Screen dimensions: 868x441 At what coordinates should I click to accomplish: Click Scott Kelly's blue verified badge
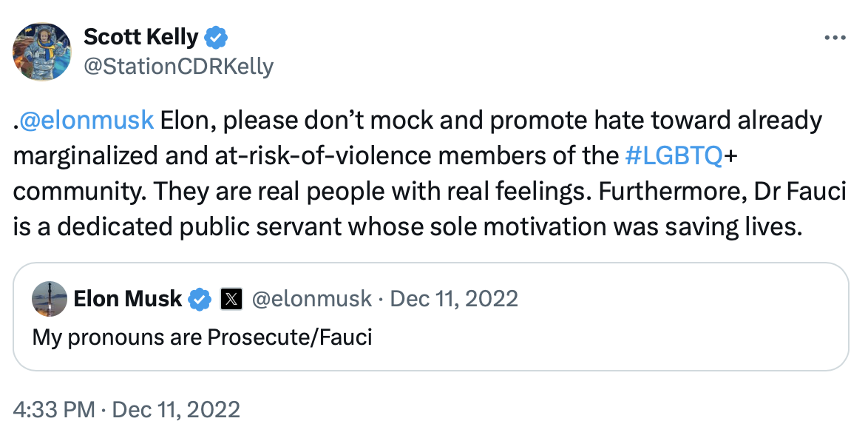216,36
